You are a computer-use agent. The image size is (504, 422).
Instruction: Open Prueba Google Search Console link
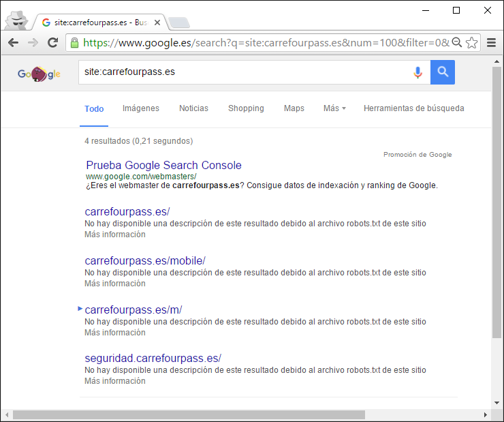point(164,165)
